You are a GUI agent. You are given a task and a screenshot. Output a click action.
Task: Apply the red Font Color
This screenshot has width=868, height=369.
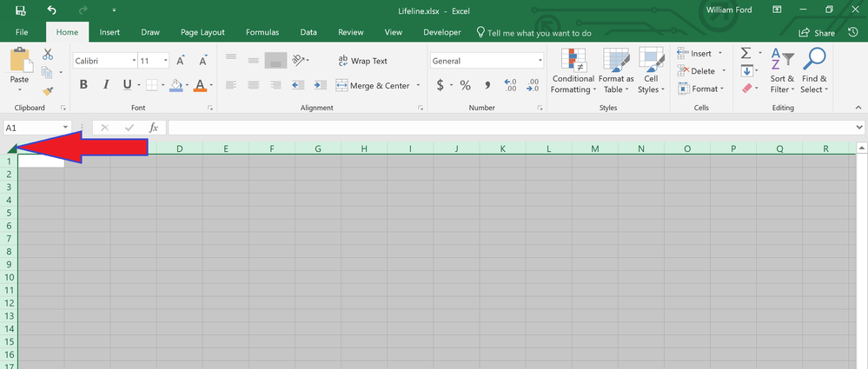click(200, 85)
